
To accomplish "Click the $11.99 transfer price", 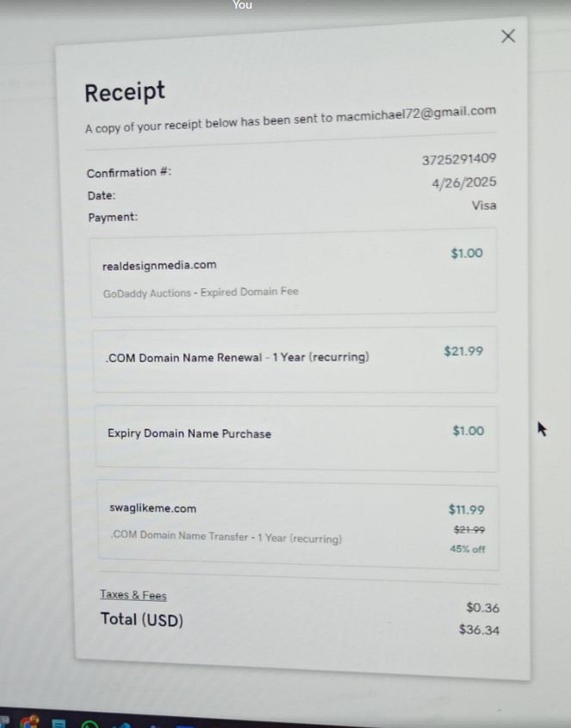I will [x=466, y=509].
